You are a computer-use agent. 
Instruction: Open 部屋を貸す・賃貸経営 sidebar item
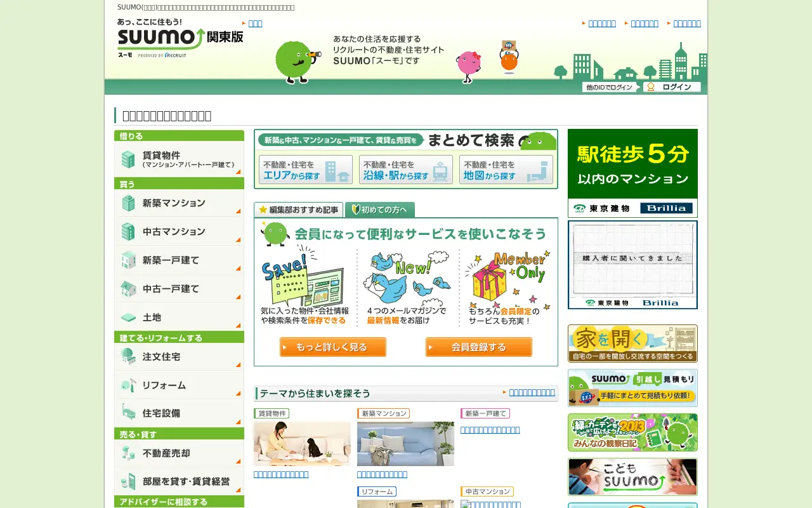tap(179, 481)
